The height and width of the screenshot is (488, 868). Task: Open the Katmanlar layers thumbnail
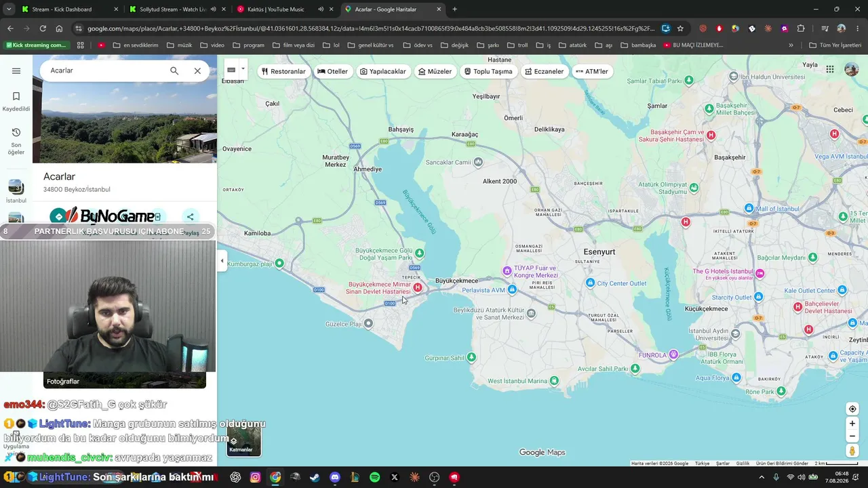(243, 440)
